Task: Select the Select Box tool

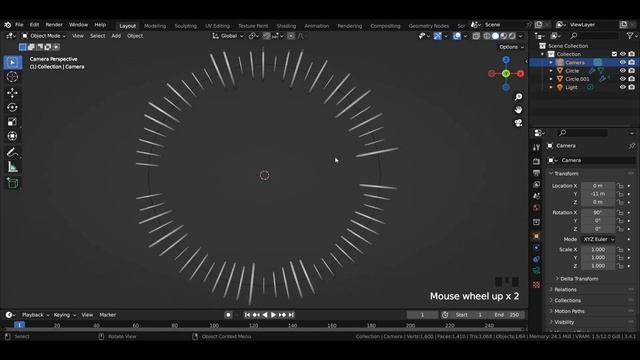Action: point(12,62)
